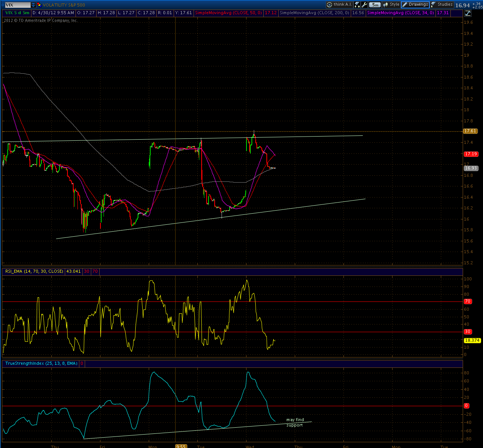Click the SimpleMovingAvg (CLOSE, 34, 0) label
The image size is (483, 448).
(x=401, y=13)
